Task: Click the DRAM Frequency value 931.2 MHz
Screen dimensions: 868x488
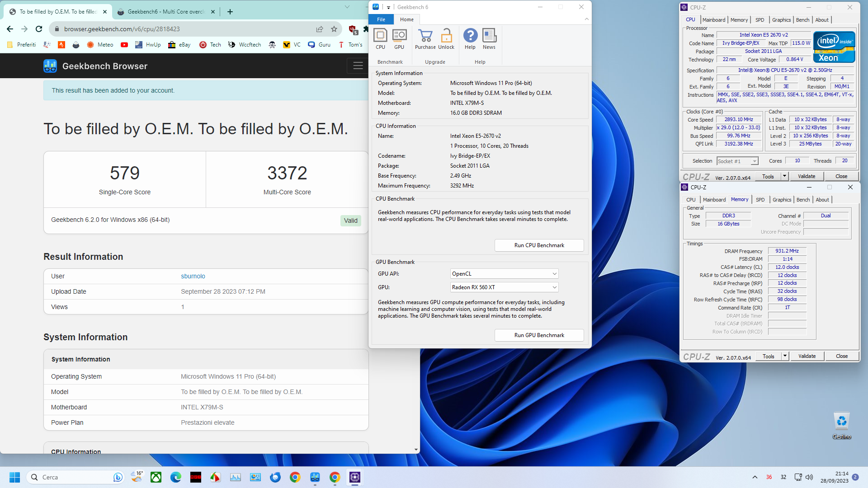Action: pos(787,251)
